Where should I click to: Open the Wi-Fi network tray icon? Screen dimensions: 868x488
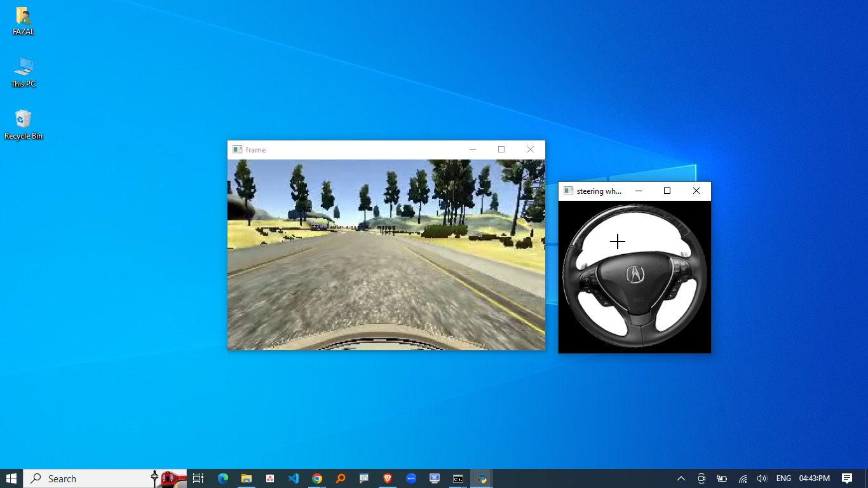(742, 478)
